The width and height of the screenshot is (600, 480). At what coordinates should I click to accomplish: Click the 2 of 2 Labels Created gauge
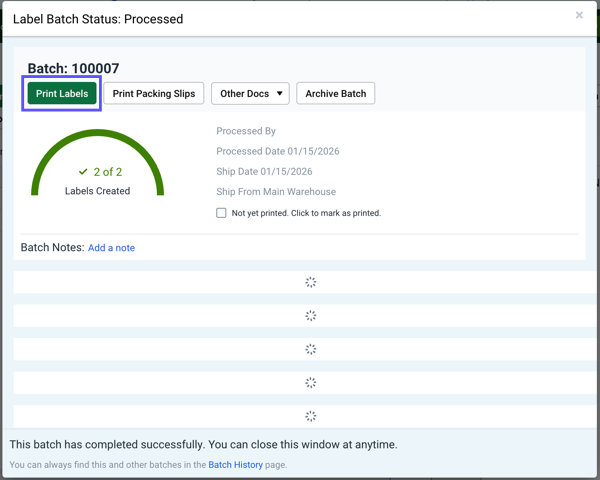(x=98, y=163)
